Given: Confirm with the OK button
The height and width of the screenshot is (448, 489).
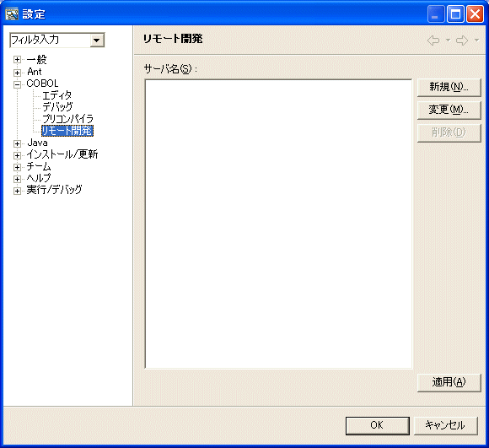Looking at the screenshot, I should [378, 425].
